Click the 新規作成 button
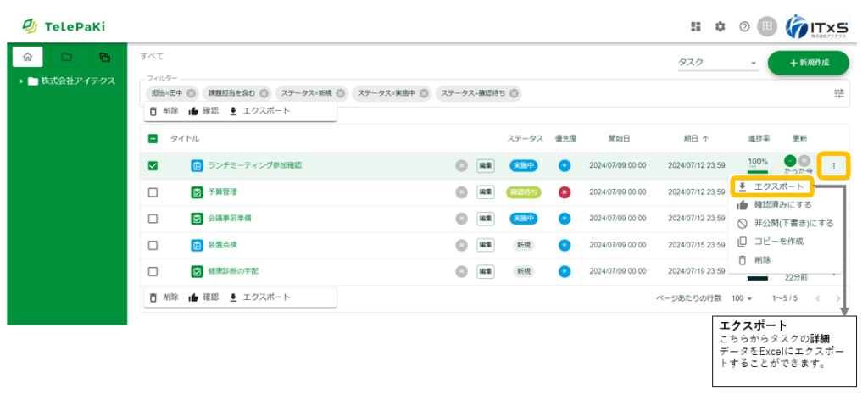This screenshot has height=400, width=868. click(x=808, y=64)
